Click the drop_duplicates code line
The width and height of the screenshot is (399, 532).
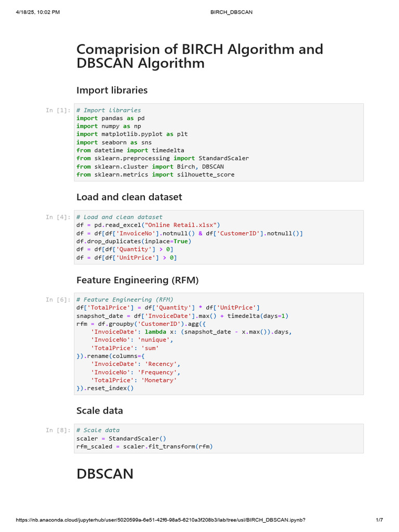(x=134, y=241)
